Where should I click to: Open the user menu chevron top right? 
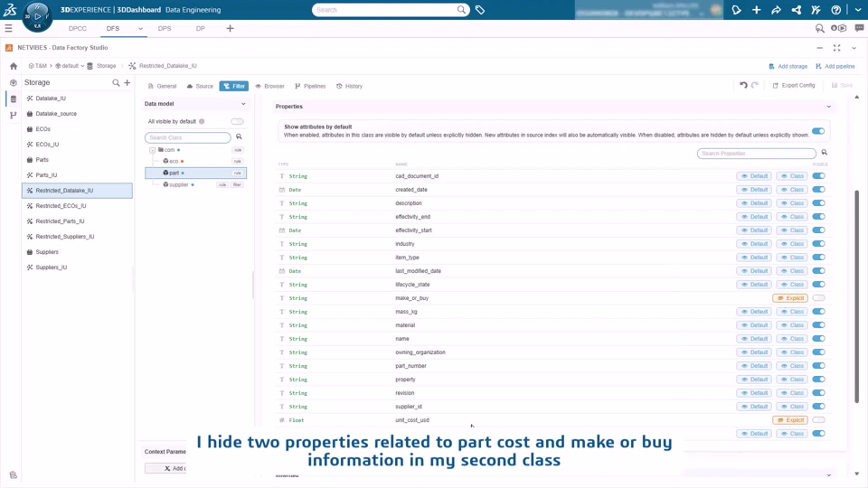[857, 10]
